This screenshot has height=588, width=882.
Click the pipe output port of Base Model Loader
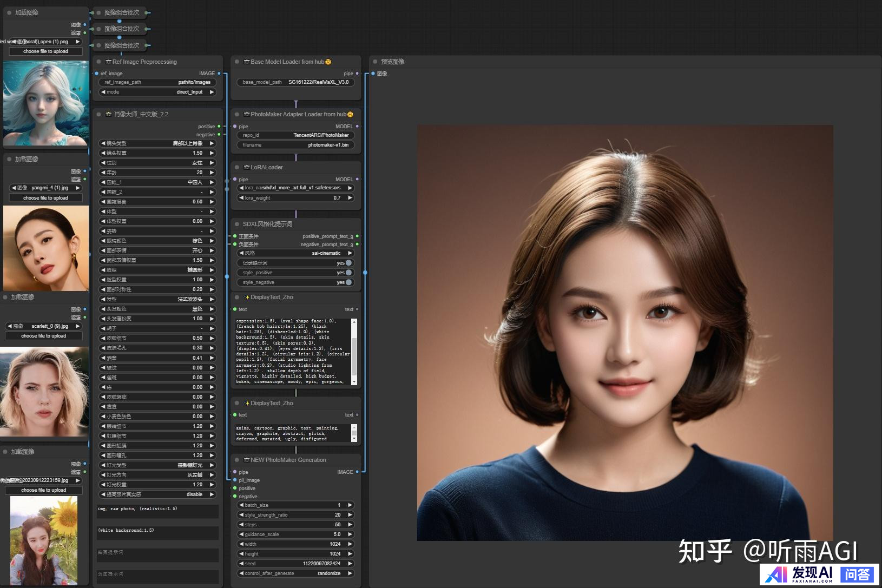pyautogui.click(x=357, y=74)
